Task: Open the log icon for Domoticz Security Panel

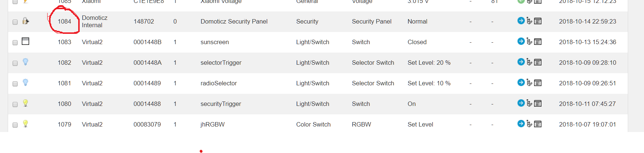Action: tap(538, 21)
